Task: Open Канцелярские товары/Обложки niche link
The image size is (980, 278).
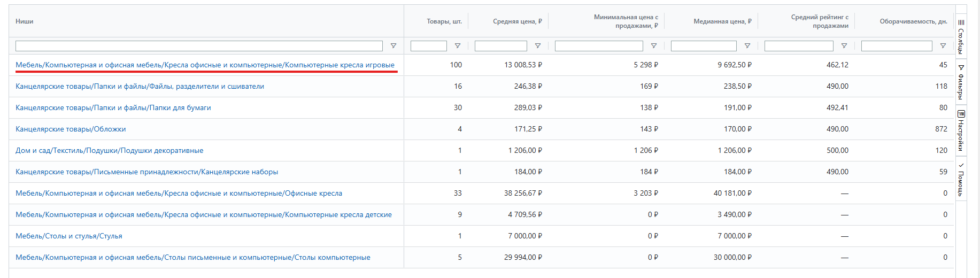Action: tap(71, 129)
